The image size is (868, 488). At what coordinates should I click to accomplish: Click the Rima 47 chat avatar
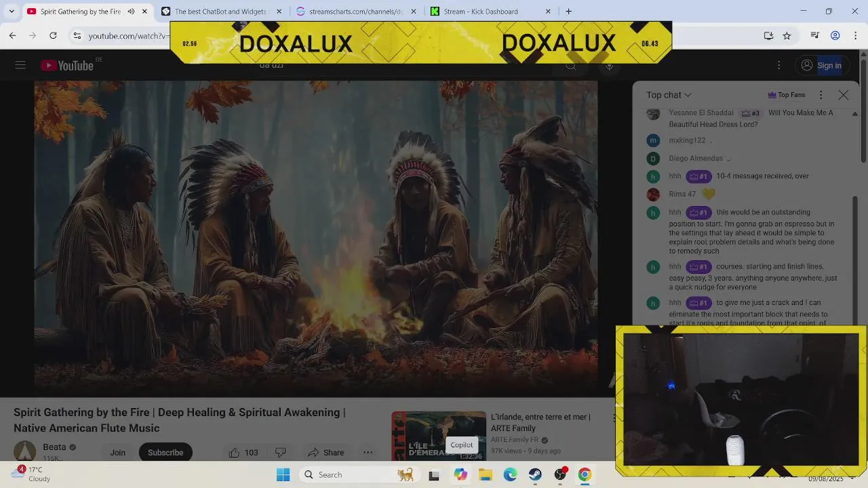pyautogui.click(x=653, y=195)
